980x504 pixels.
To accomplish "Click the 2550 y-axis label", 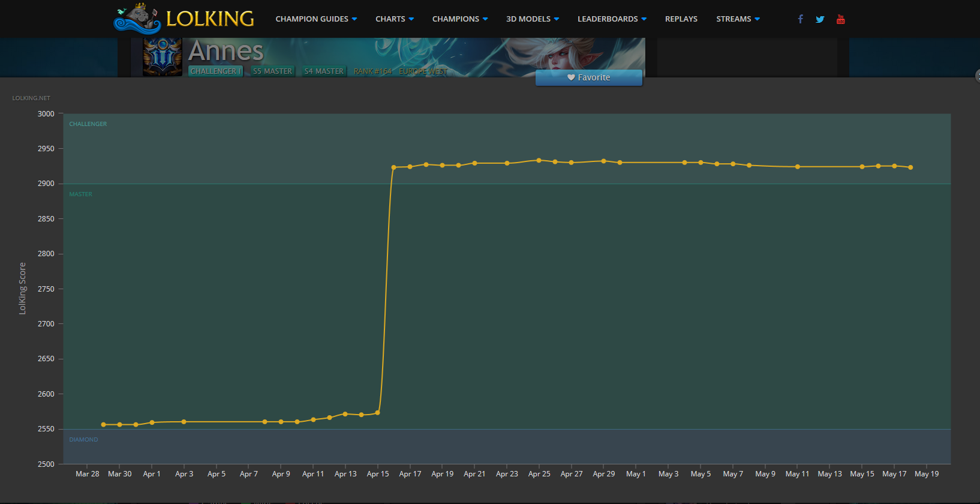I will (46, 429).
